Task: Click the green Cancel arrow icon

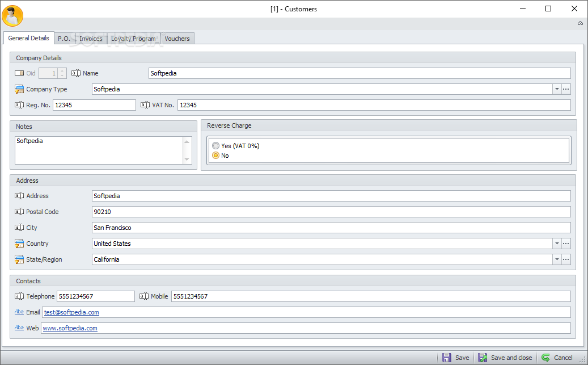Action: coord(545,358)
